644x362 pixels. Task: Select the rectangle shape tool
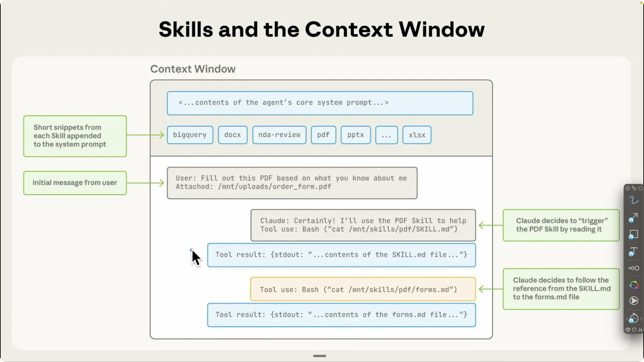[x=633, y=235]
